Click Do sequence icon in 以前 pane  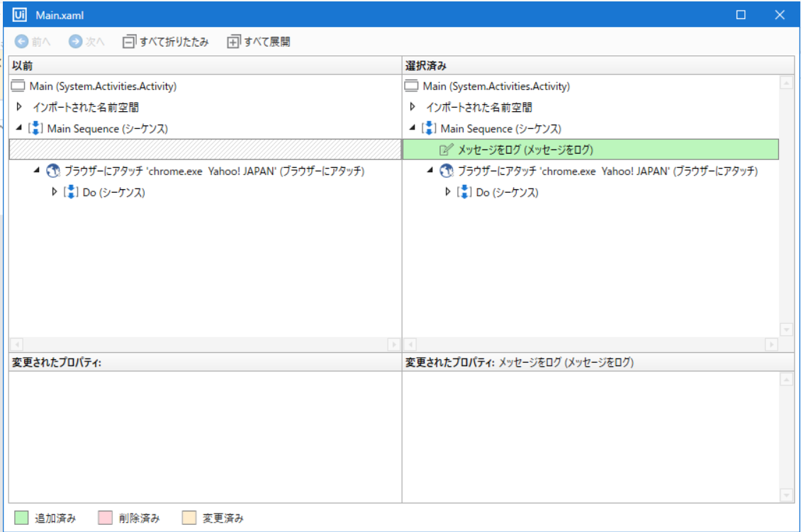tap(70, 192)
